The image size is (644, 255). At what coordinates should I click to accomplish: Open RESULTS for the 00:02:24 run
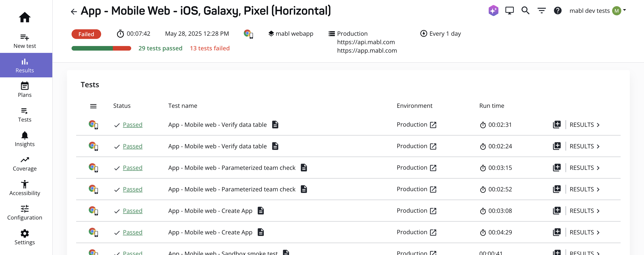[585, 146]
